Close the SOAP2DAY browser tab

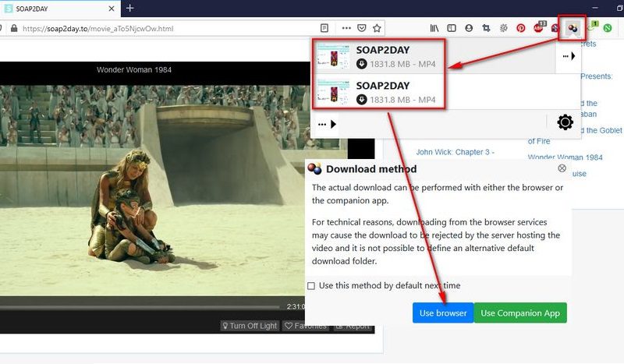(112, 9)
